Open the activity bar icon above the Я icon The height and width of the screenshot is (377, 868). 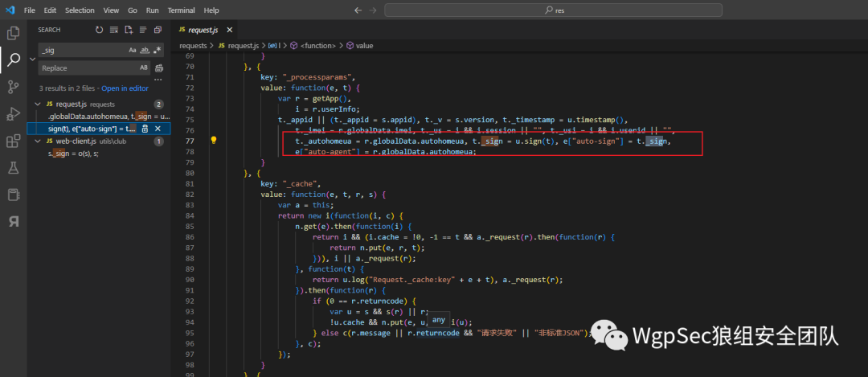point(14,195)
